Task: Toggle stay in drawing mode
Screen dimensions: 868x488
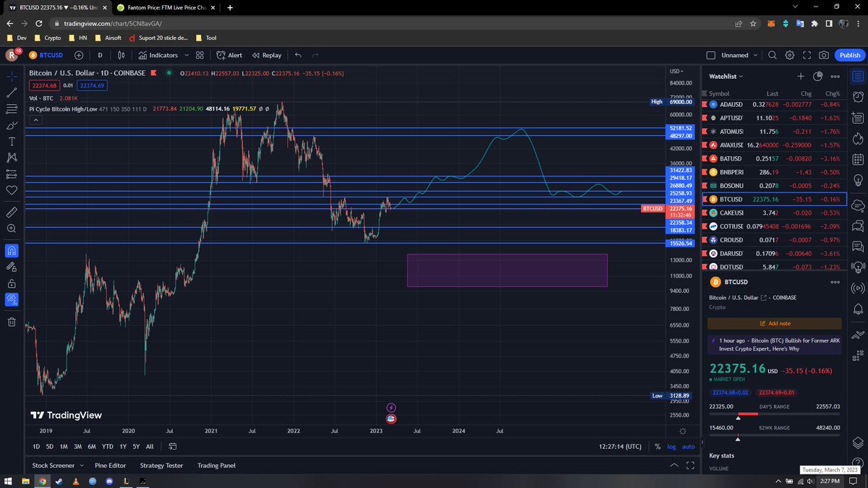Action: [x=12, y=267]
